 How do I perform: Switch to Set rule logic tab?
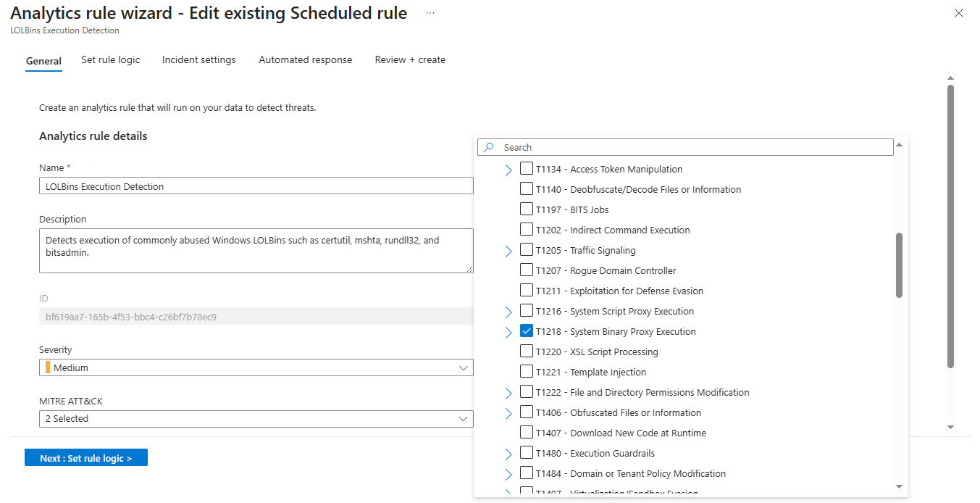coord(110,59)
